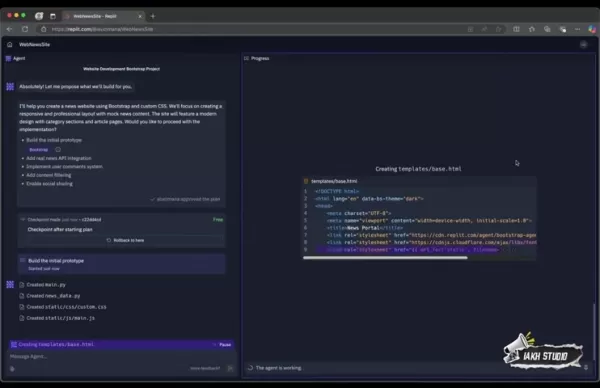Click the Replit home icon
The width and height of the screenshot is (600, 388).
coord(10,44)
